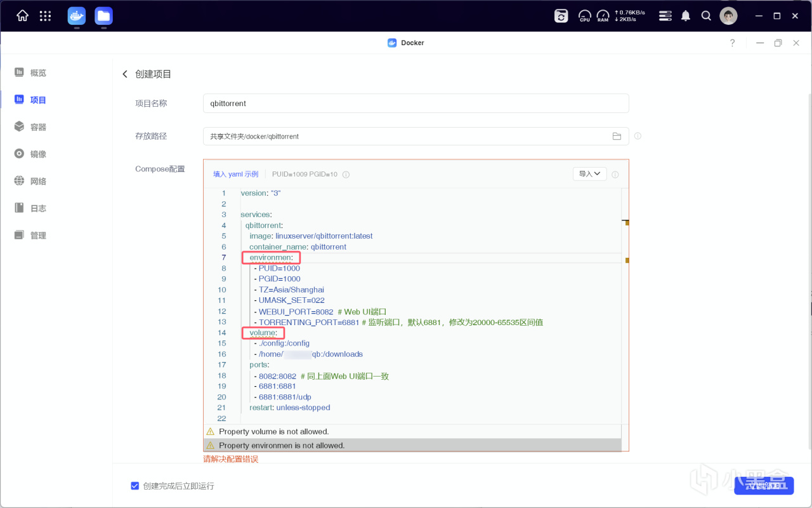View the CPU usage monitor
Viewport: 812px width, 508px height.
tap(585, 16)
